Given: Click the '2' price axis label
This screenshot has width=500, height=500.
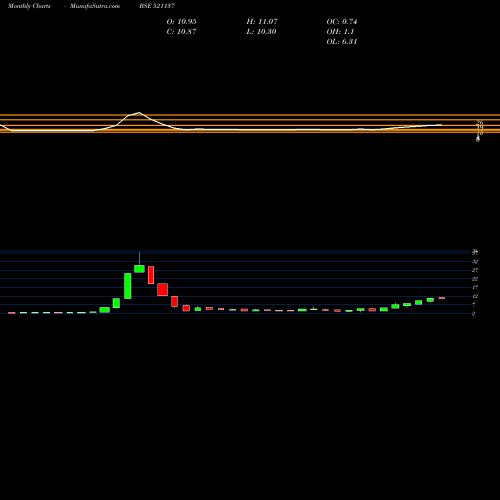Looking at the screenshot, I should [x=474, y=314].
